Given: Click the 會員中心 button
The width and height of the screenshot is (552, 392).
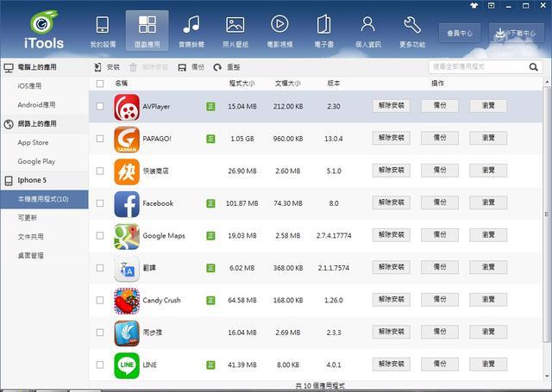Looking at the screenshot, I should (460, 34).
